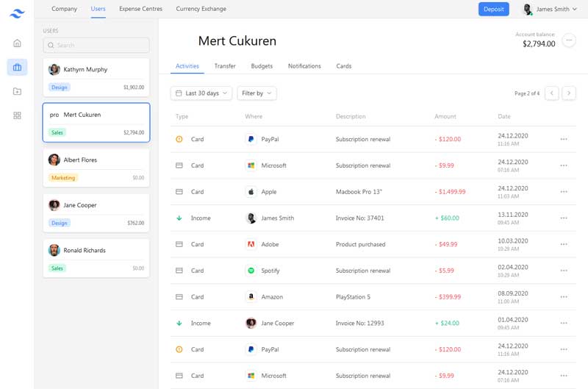Viewport: 588px width, 389px height.
Task: Open the Last 30 days dropdown
Action: [x=201, y=93]
